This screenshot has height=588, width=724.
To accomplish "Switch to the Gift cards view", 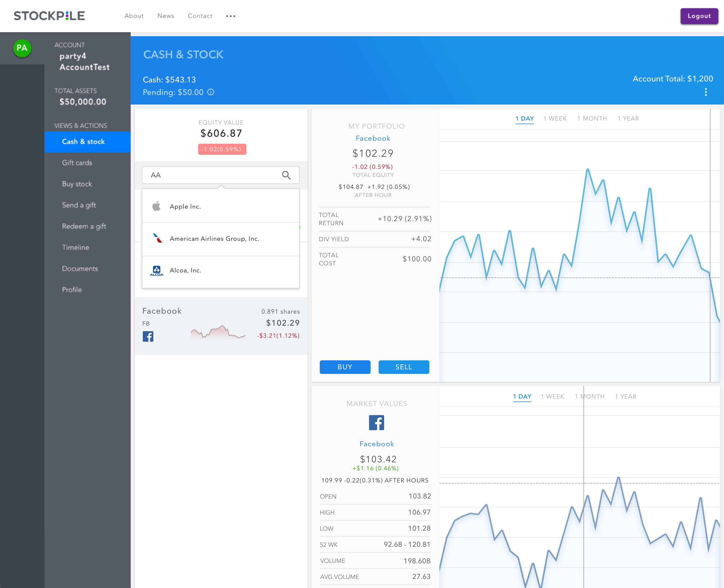I will pyautogui.click(x=77, y=163).
